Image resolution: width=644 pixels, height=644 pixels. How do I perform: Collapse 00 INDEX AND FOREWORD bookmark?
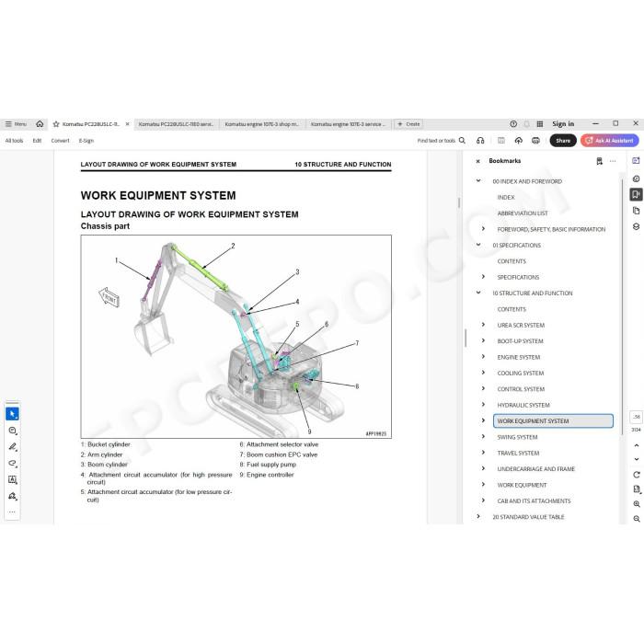[x=478, y=180]
